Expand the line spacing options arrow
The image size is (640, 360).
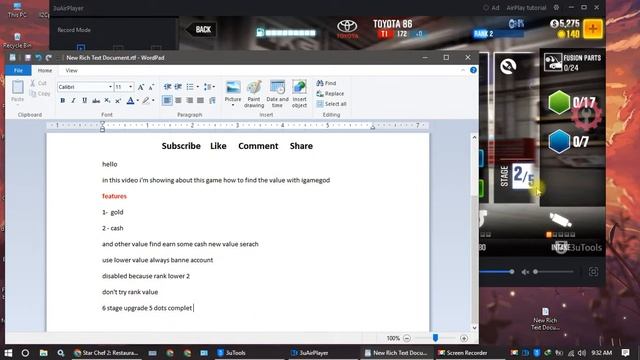(214, 87)
